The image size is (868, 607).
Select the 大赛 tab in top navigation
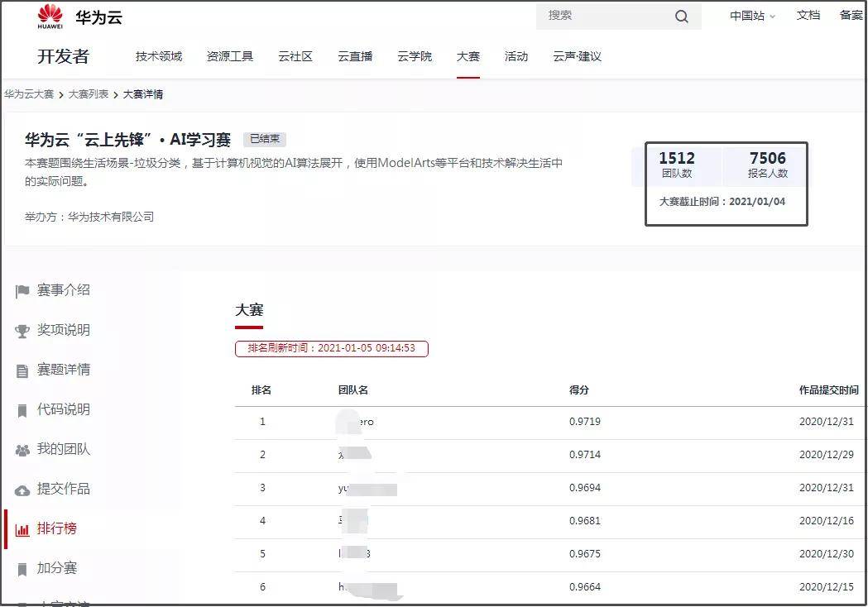coord(468,56)
